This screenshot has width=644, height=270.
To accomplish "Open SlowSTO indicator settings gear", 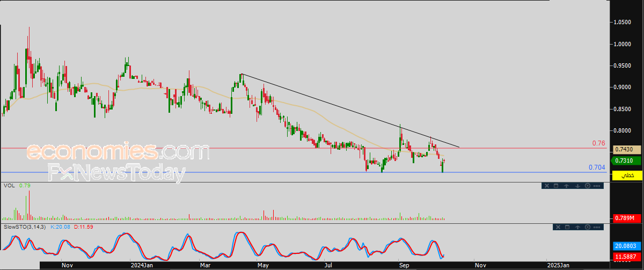I will click(x=588, y=227).
